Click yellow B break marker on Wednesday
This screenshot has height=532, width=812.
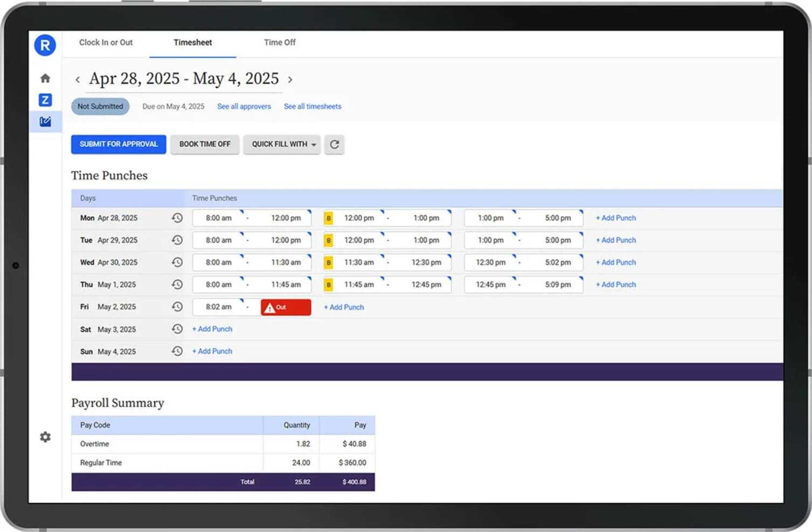point(329,262)
